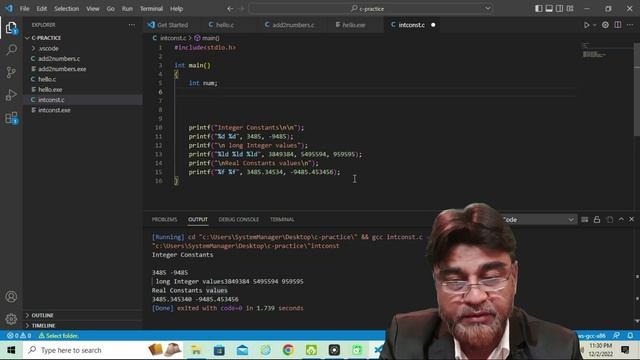Open output channel Code dropdown

[537, 220]
